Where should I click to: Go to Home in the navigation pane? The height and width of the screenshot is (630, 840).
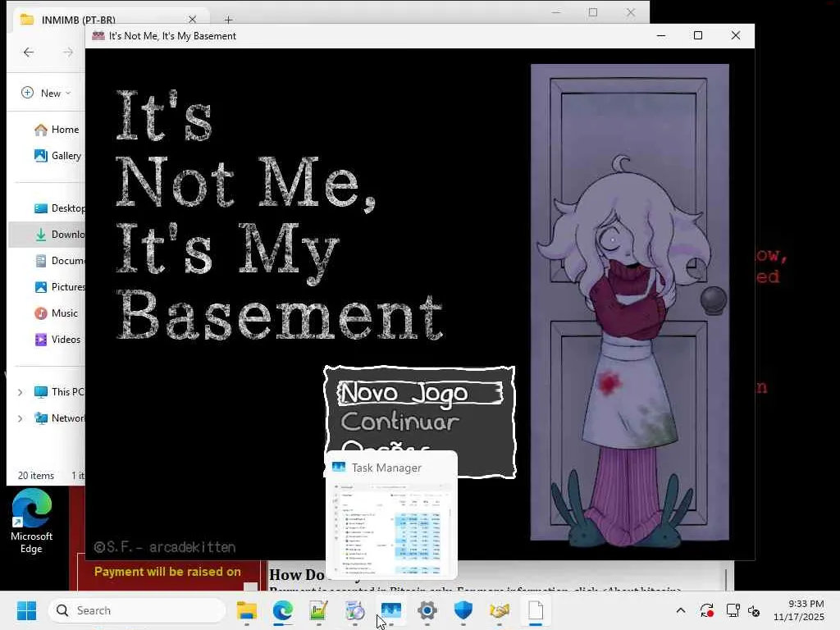65,130
